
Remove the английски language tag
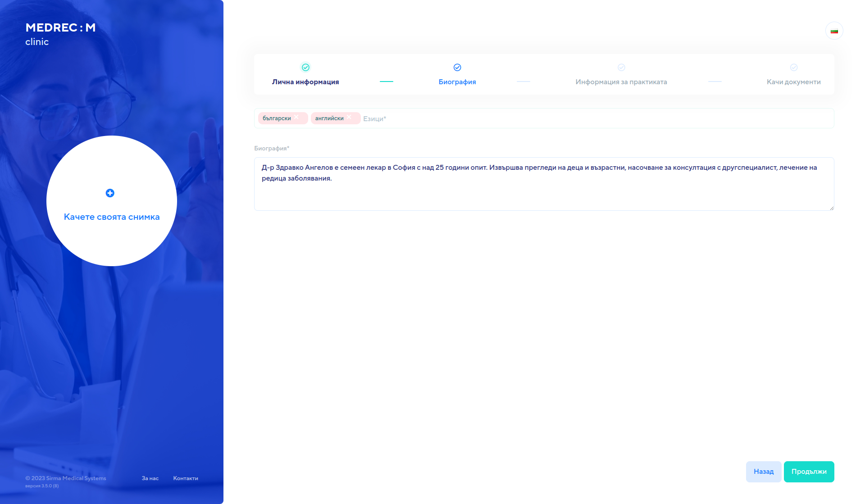point(349,118)
